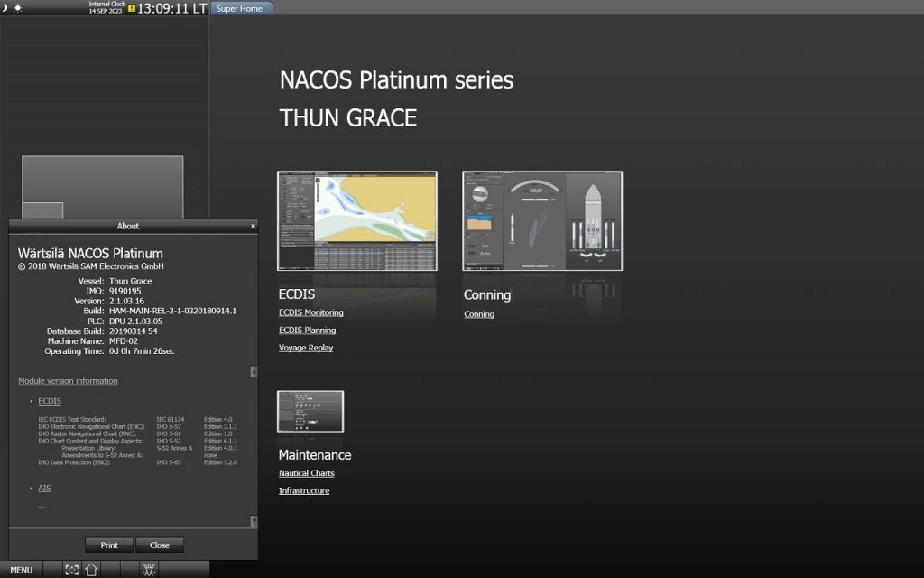Open Module version information link
Screen dimensions: 924x578
[x=68, y=381]
